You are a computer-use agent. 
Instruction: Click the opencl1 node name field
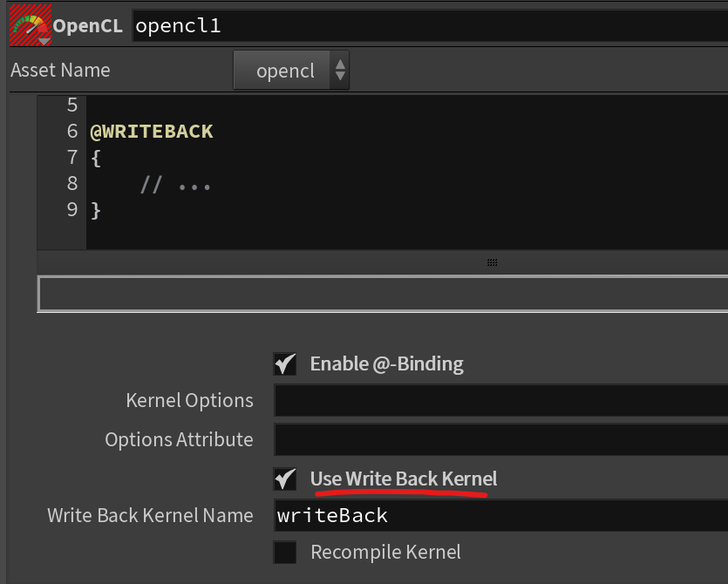coord(429,26)
